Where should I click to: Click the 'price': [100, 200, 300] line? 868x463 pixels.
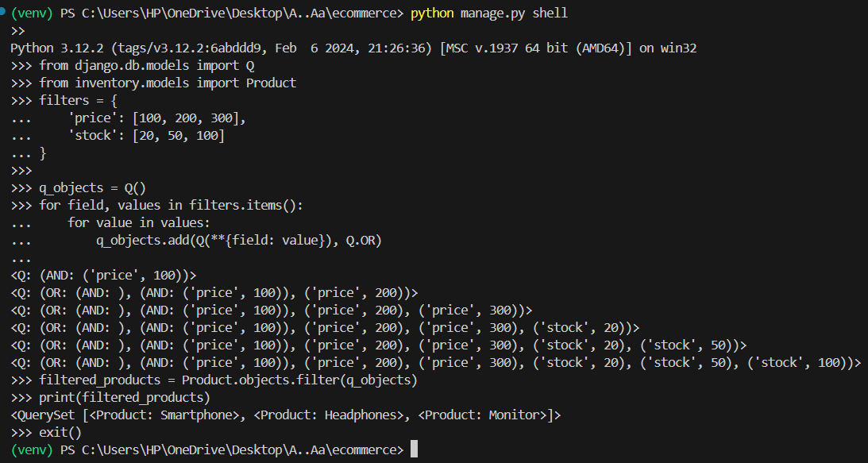[156, 118]
